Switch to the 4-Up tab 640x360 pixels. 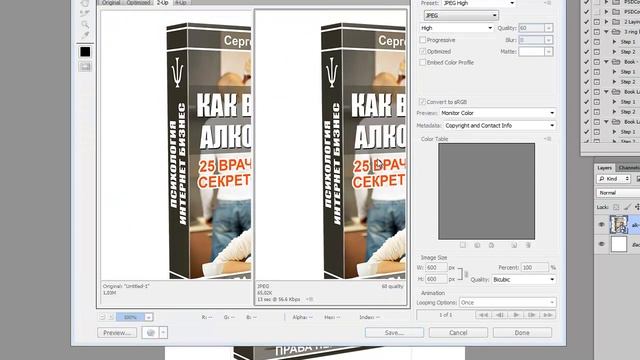(180, 2)
